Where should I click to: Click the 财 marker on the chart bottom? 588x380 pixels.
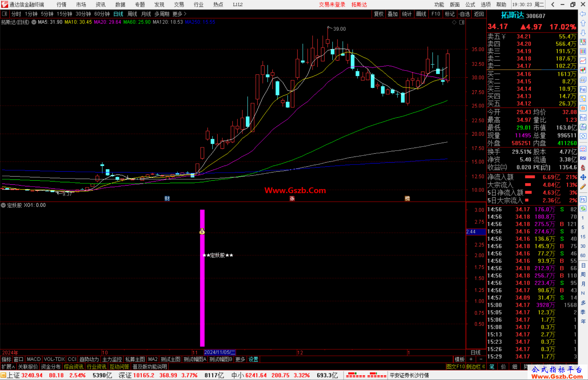tap(167, 199)
